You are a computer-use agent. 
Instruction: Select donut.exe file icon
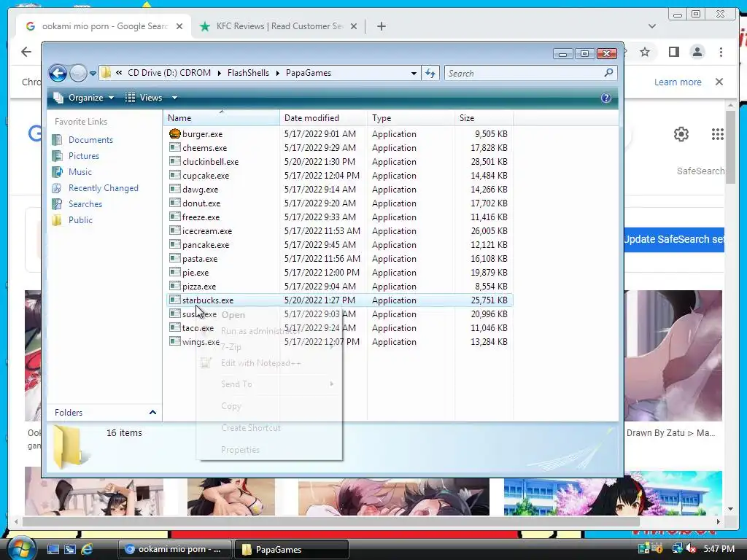tap(175, 203)
